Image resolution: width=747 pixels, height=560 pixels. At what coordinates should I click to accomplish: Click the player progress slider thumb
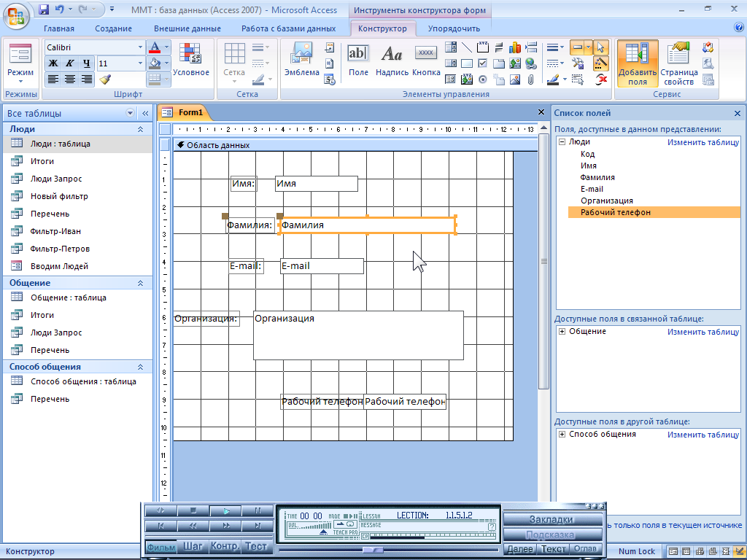coord(373,550)
